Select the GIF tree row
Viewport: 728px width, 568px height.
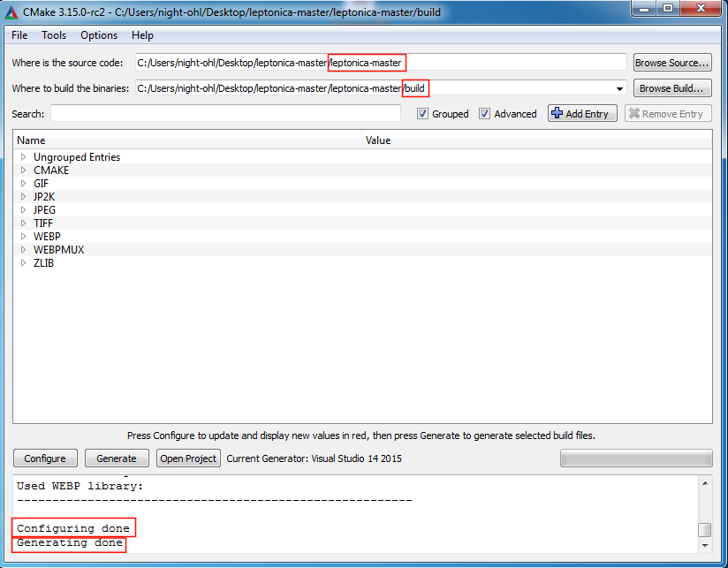click(362, 184)
